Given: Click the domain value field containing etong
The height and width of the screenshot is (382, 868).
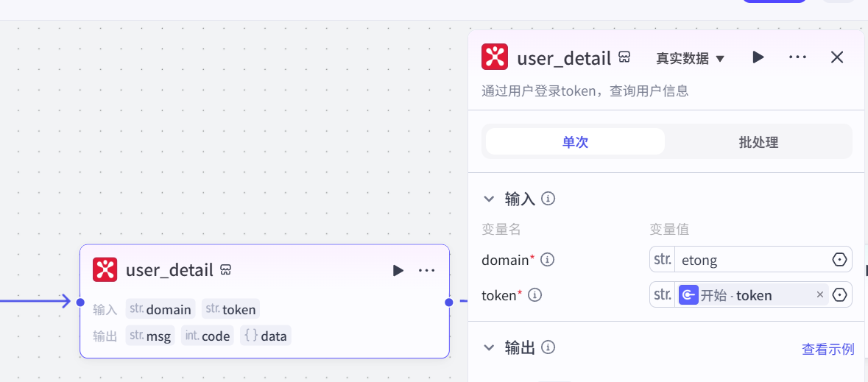Looking at the screenshot, I should click(x=751, y=260).
